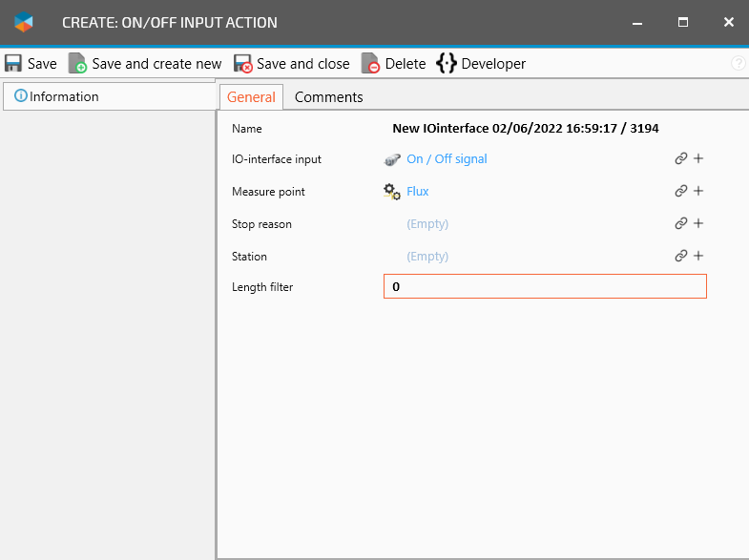Image resolution: width=749 pixels, height=560 pixels.
Task: Open Developer curly braces tool
Action: (447, 64)
